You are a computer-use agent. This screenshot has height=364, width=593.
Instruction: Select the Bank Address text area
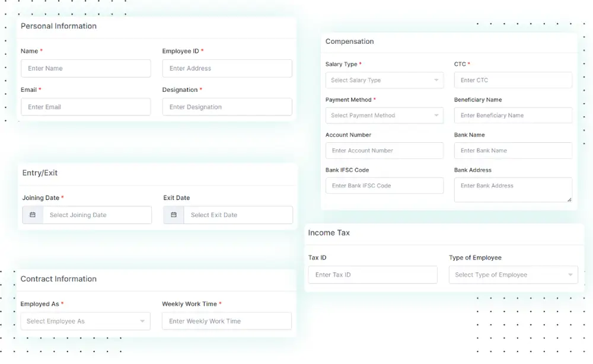[x=513, y=189]
